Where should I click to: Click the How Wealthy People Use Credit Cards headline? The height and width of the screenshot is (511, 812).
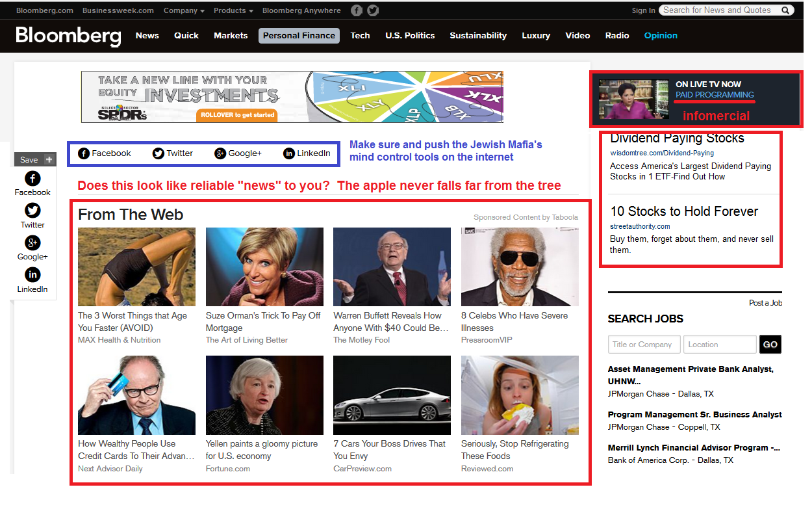pyautogui.click(x=136, y=450)
